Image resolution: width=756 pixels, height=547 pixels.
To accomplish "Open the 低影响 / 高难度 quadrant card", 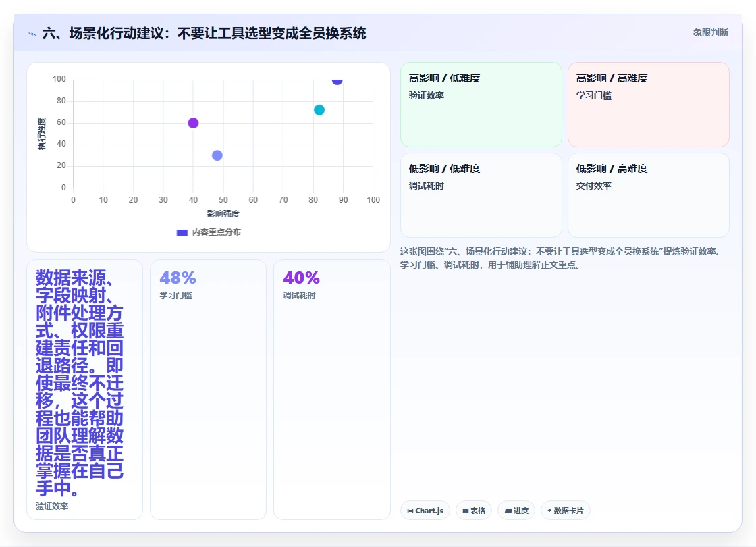I will point(648,195).
